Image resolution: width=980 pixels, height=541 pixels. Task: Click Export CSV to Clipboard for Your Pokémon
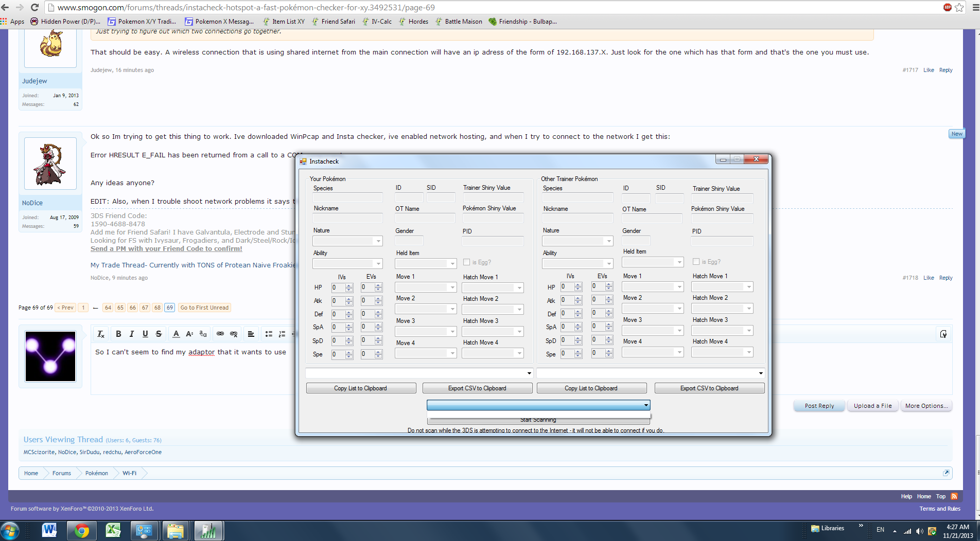click(x=477, y=388)
